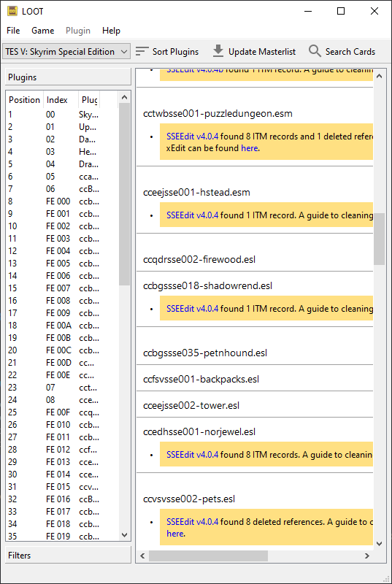This screenshot has height=584, width=392.
Task: Sort plugin list by Position column header
Action: click(x=25, y=100)
